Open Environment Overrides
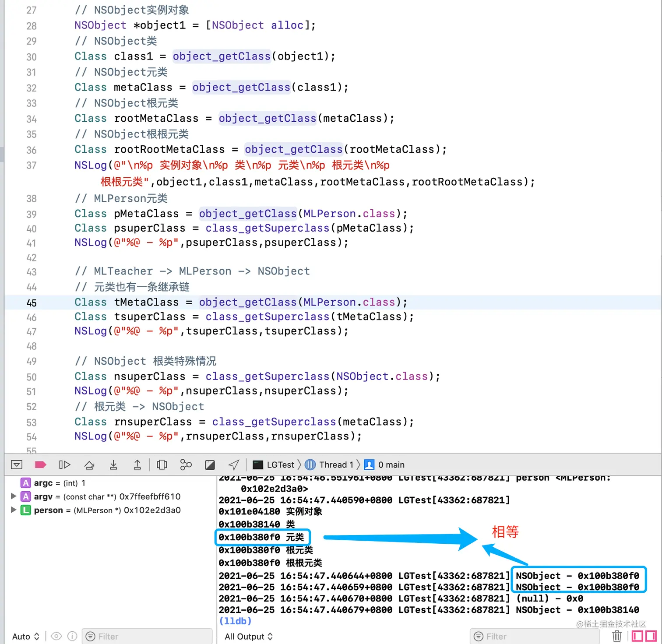This screenshot has width=662, height=644. [x=210, y=465]
